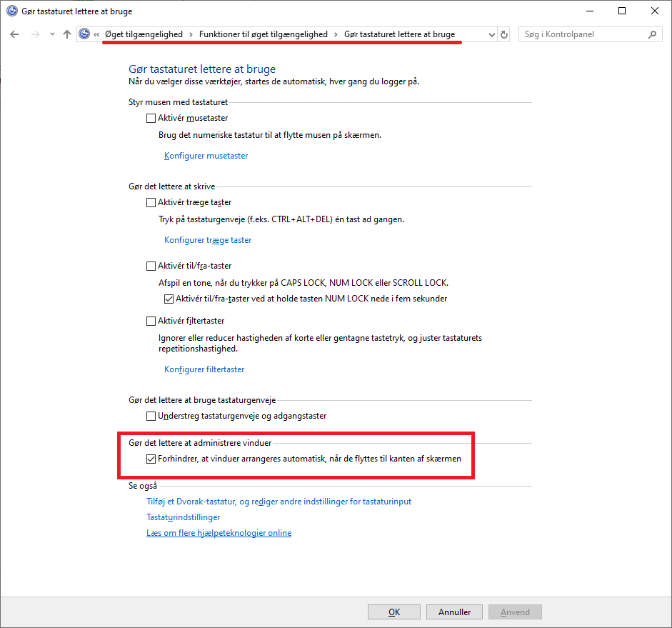Click the Ease of Access address bar icon
The height and width of the screenshot is (628, 672).
pyautogui.click(x=85, y=34)
